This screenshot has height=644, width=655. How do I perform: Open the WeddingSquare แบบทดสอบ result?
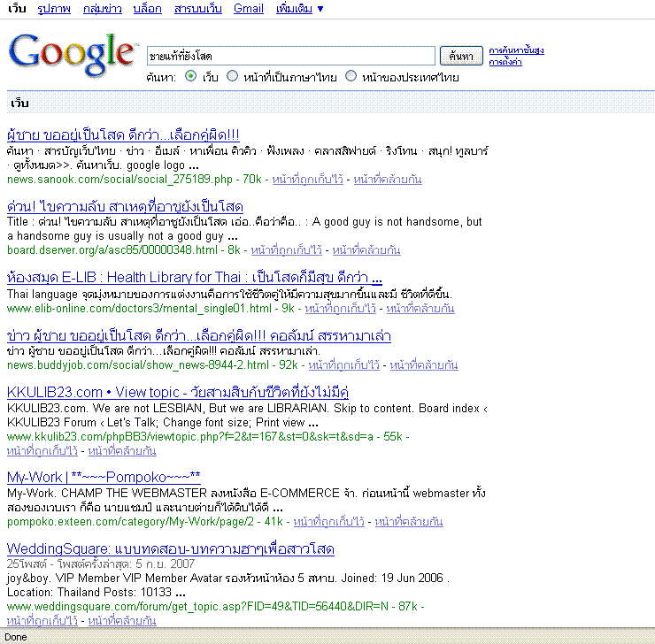point(171,548)
